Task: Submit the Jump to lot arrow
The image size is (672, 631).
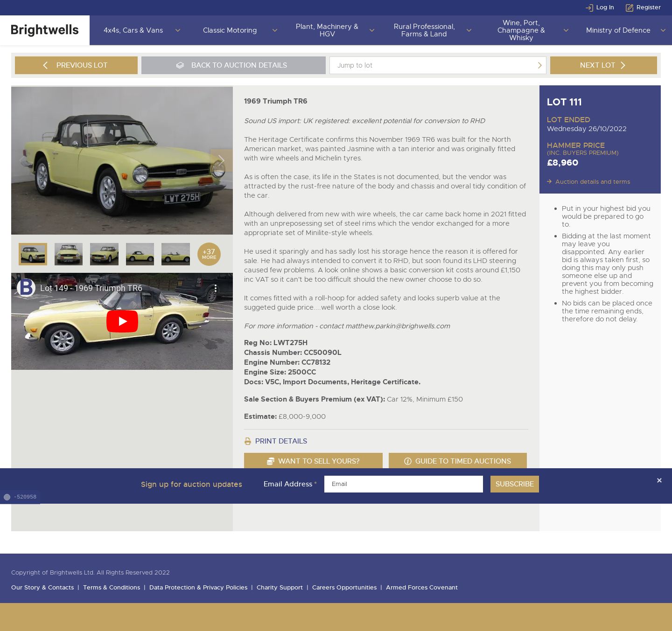Action: pyautogui.click(x=539, y=65)
